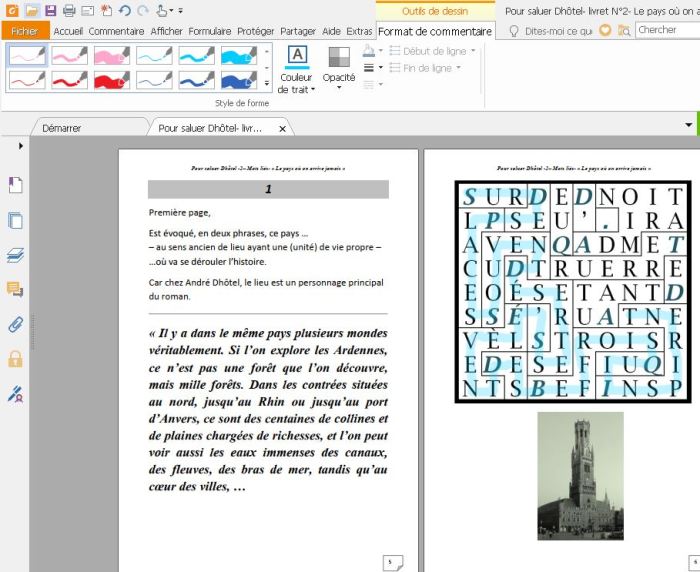Choose the medium red pencil style
Image resolution: width=700 pixels, height=572 pixels.
click(x=70, y=80)
